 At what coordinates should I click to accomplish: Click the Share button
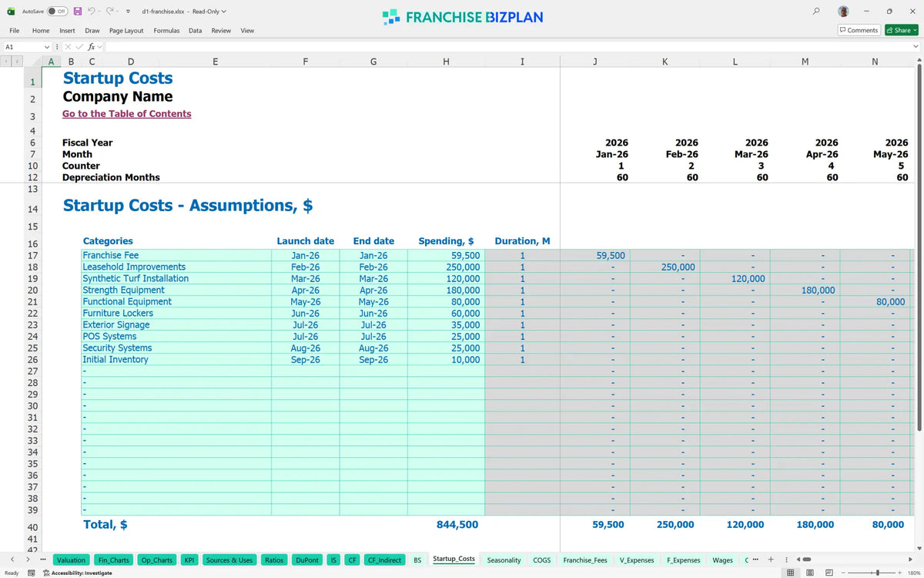[902, 30]
